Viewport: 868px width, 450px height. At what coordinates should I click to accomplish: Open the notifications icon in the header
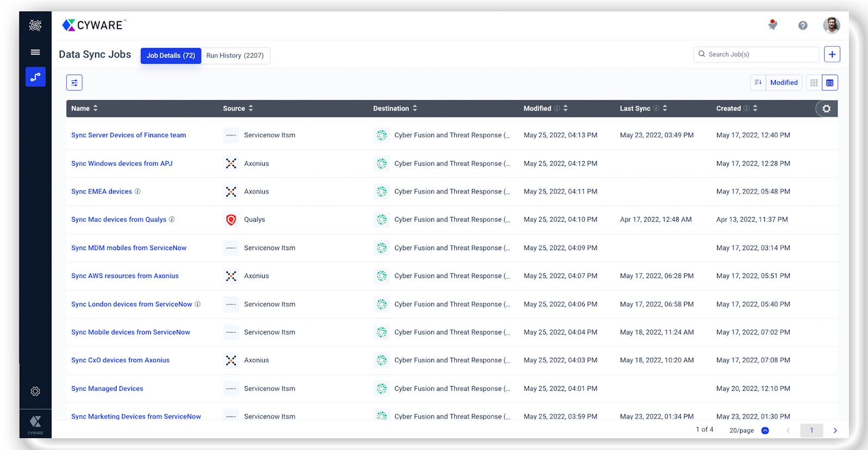[x=773, y=25]
